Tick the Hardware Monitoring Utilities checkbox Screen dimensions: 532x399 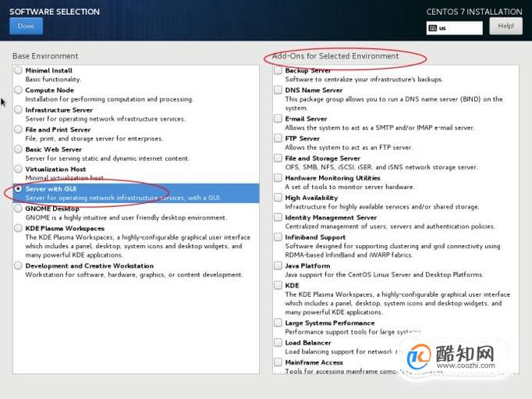tap(278, 177)
